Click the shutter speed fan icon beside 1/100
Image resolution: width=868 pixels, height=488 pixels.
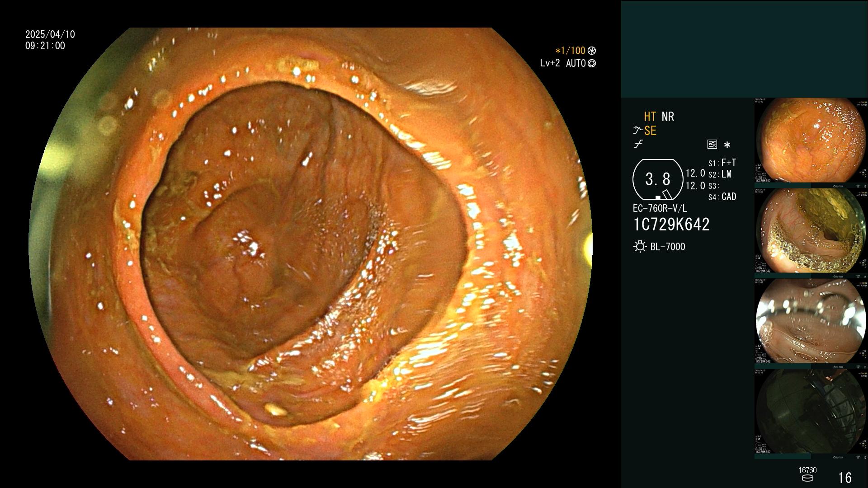(x=592, y=51)
